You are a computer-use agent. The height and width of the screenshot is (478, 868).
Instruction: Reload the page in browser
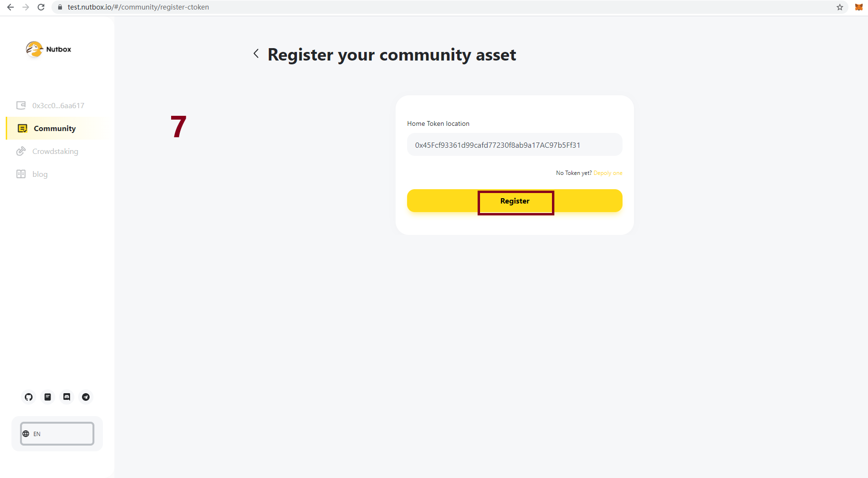(41, 7)
